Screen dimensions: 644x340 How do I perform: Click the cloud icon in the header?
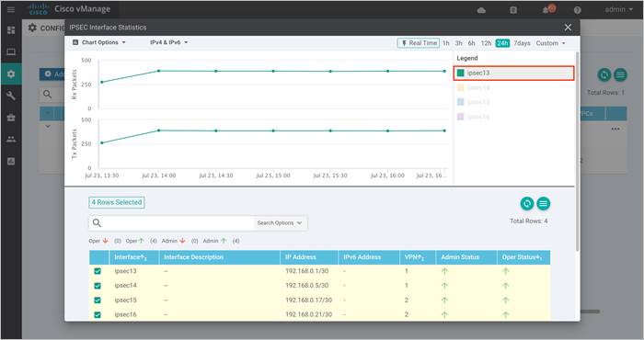click(x=481, y=10)
